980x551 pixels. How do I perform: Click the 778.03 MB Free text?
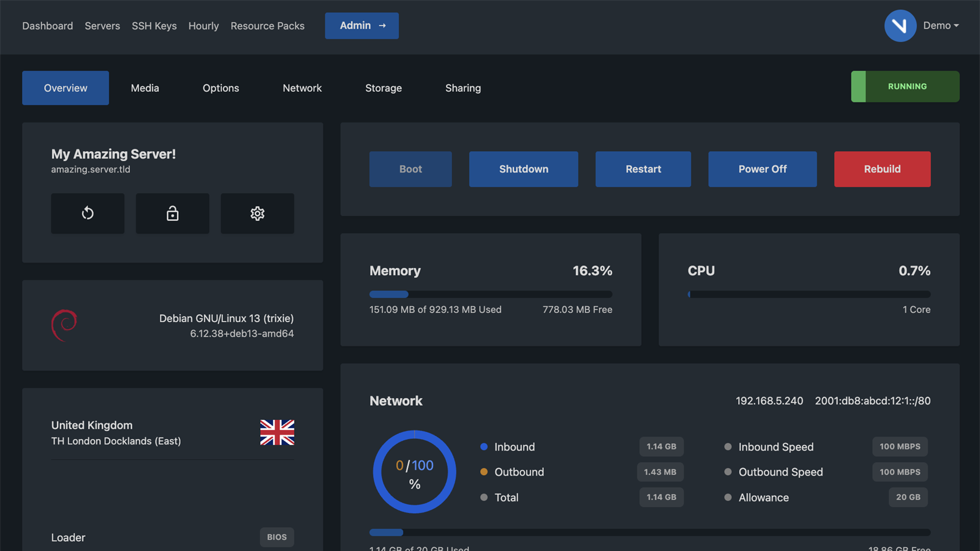click(x=578, y=310)
